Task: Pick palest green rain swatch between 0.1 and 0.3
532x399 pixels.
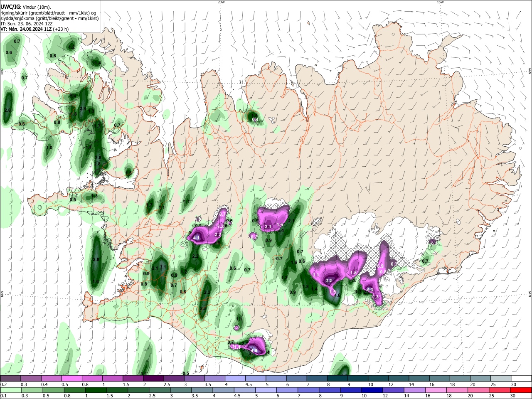Action: pos(10,390)
